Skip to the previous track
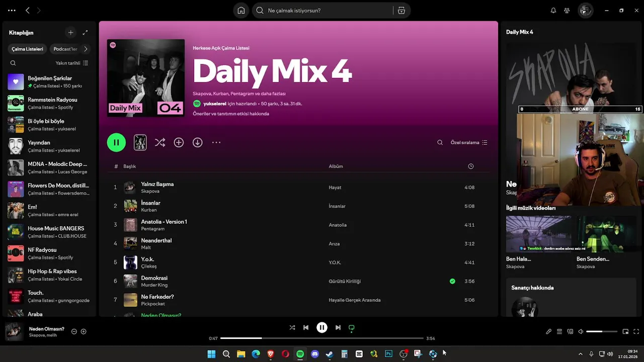This screenshot has width=644, height=362. [306, 327]
